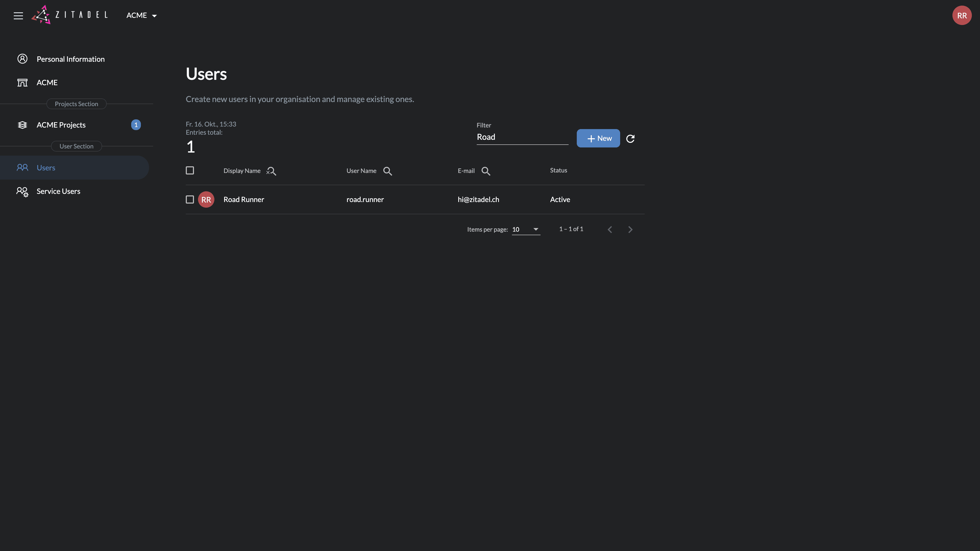Open Personal Information in sidebar
This screenshot has width=980, height=551.
tap(70, 59)
